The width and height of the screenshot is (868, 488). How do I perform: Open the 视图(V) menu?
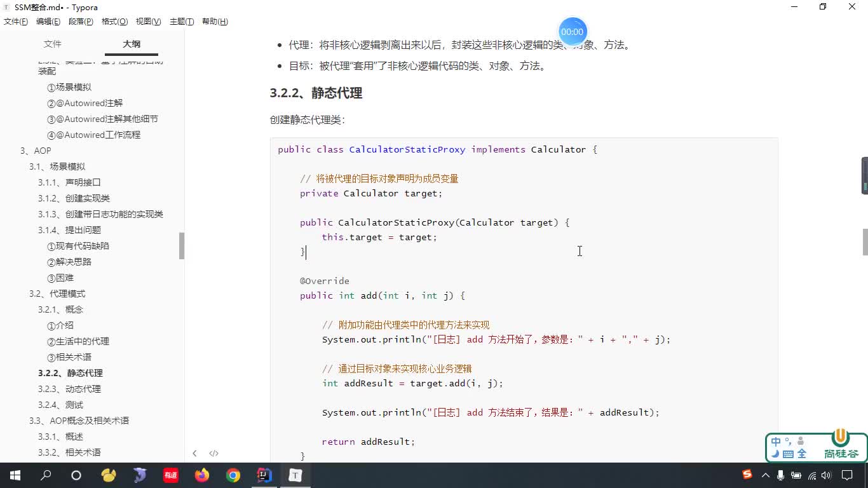point(148,22)
